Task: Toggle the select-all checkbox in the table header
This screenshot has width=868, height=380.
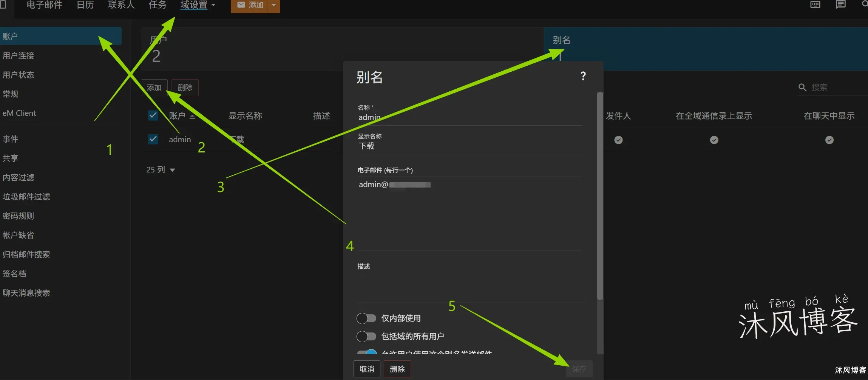Action: (x=153, y=115)
